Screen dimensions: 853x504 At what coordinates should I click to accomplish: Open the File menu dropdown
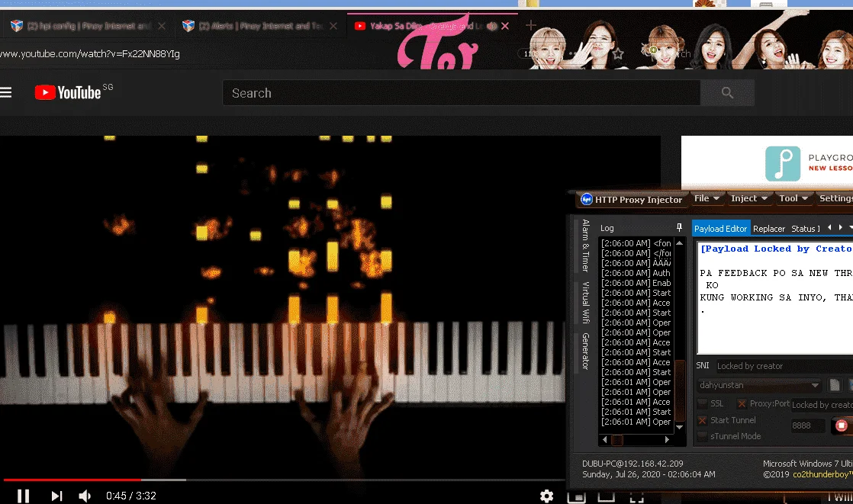pyautogui.click(x=706, y=198)
